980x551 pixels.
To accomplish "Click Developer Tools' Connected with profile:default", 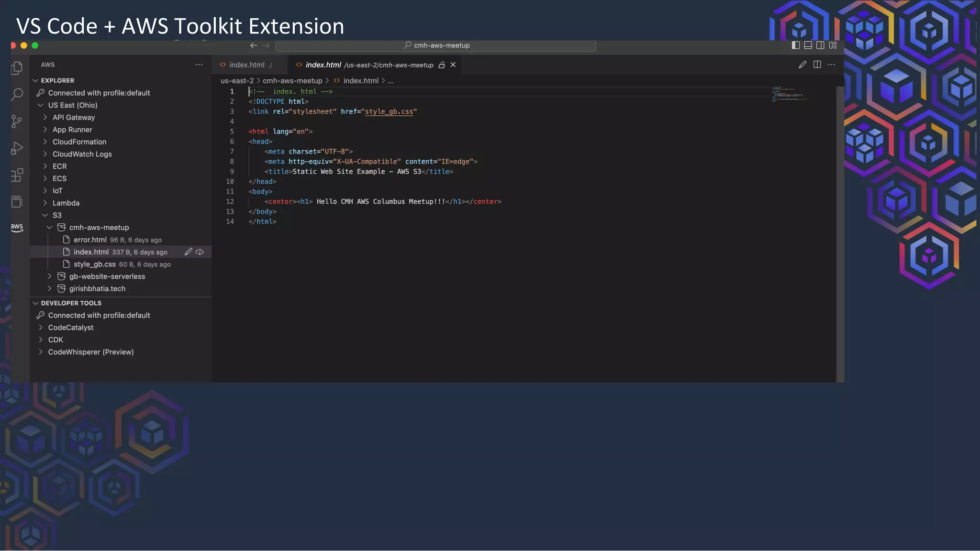I will (99, 315).
